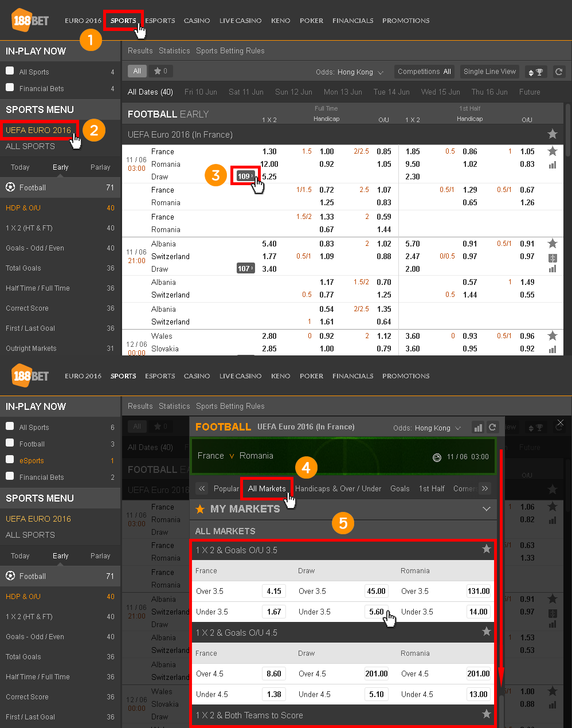Tick the eSports in-play checkbox
The image size is (572, 728).
coord(10,460)
